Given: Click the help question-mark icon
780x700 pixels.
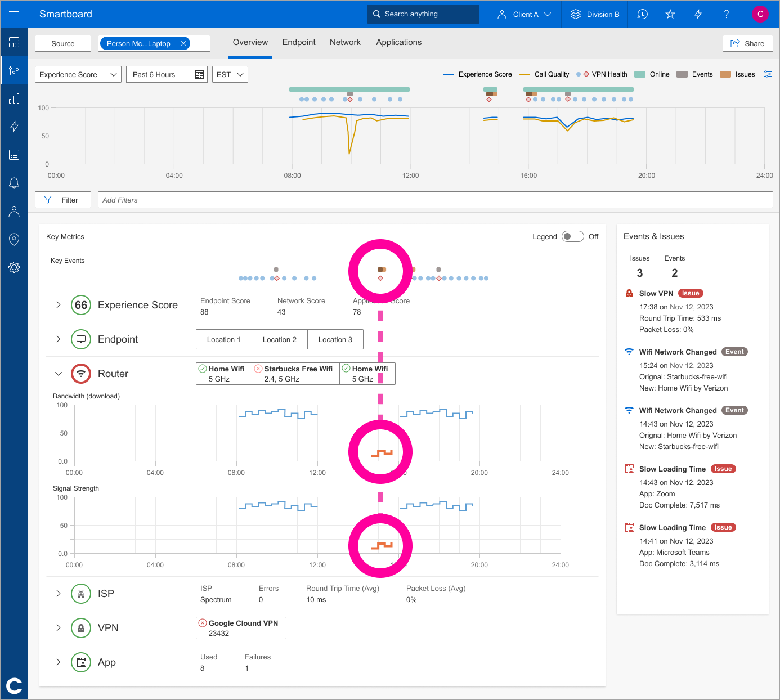Looking at the screenshot, I should click(x=727, y=14).
